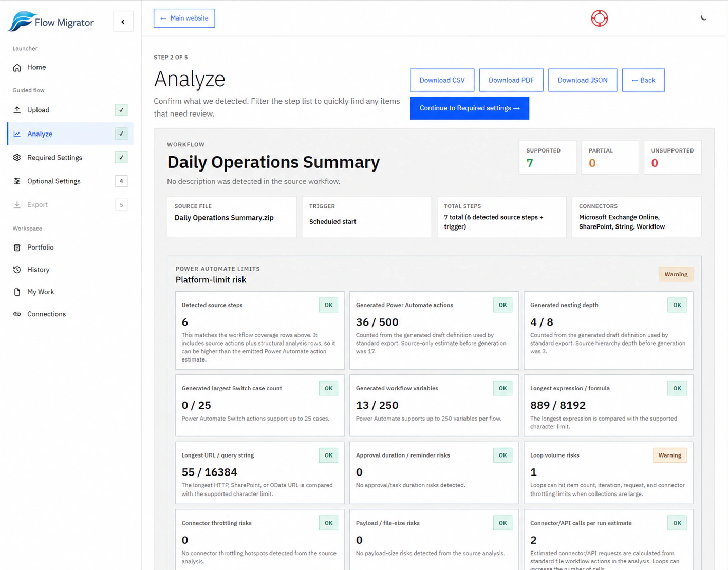Image resolution: width=728 pixels, height=570 pixels.
Task: Click the Export download icon
Action: click(x=17, y=204)
